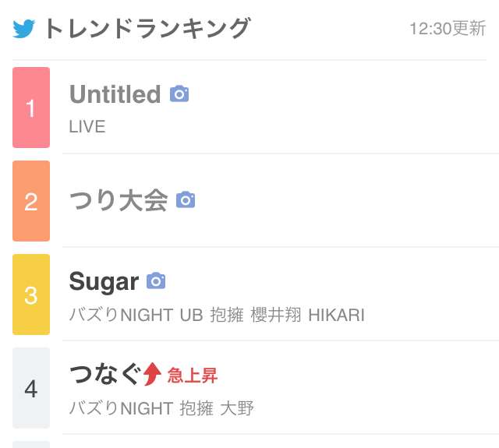This screenshot has width=499, height=448.
Task: Open camera icon next to Untitled
Action: (x=179, y=93)
